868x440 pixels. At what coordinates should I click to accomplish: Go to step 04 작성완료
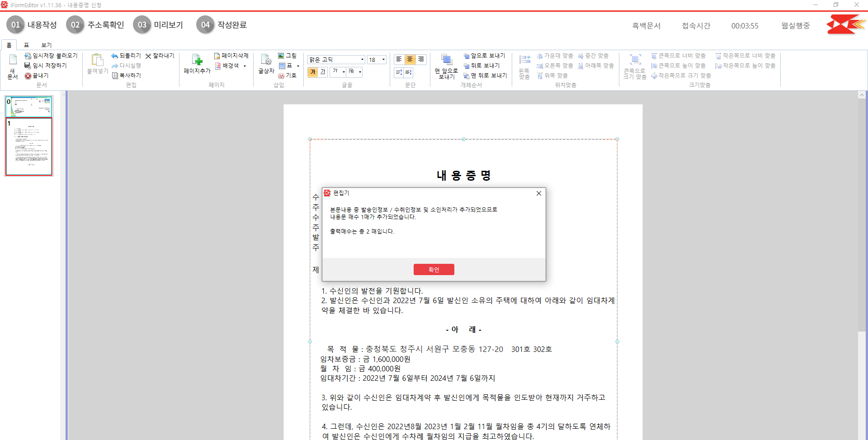click(222, 25)
